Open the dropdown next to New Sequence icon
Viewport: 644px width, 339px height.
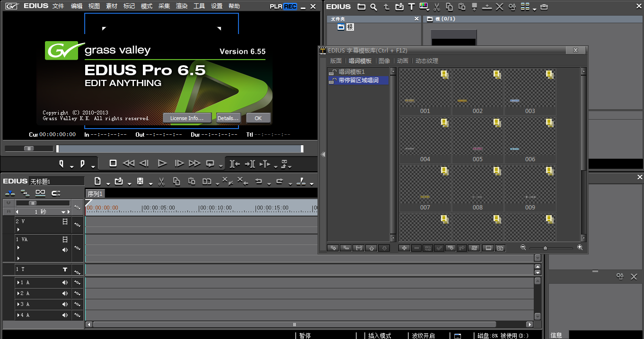[x=108, y=183]
